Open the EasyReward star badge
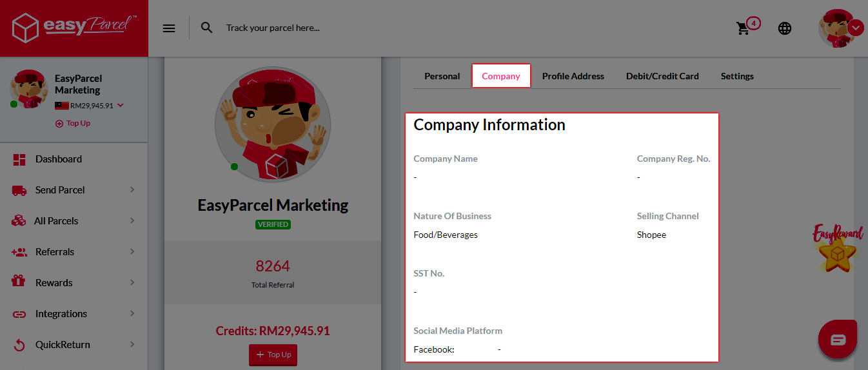 [838, 248]
